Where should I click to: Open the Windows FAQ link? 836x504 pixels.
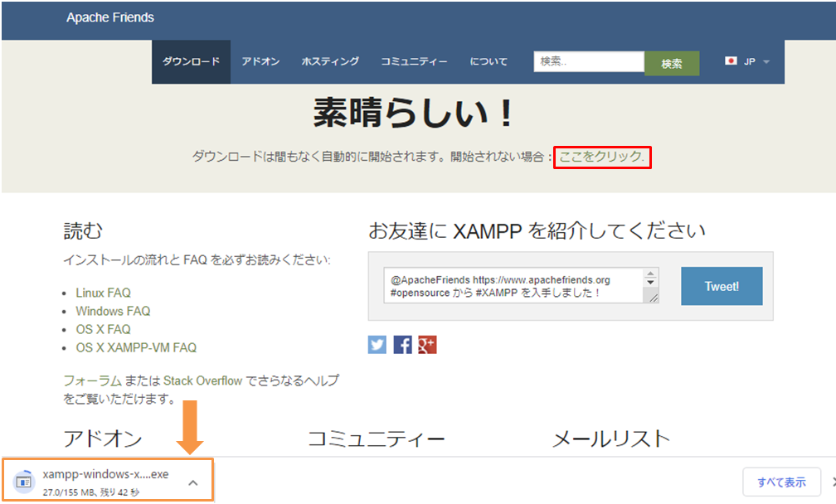[x=113, y=311]
